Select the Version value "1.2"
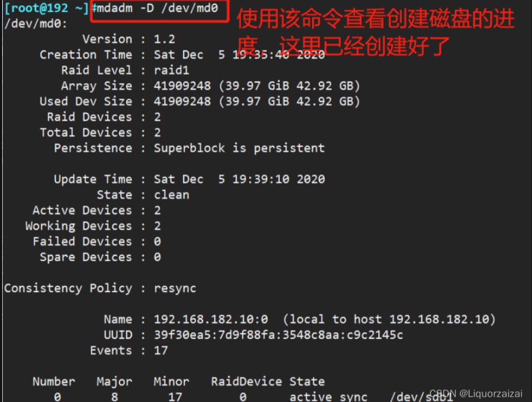Screen dimensions: 532x402 (164, 39)
